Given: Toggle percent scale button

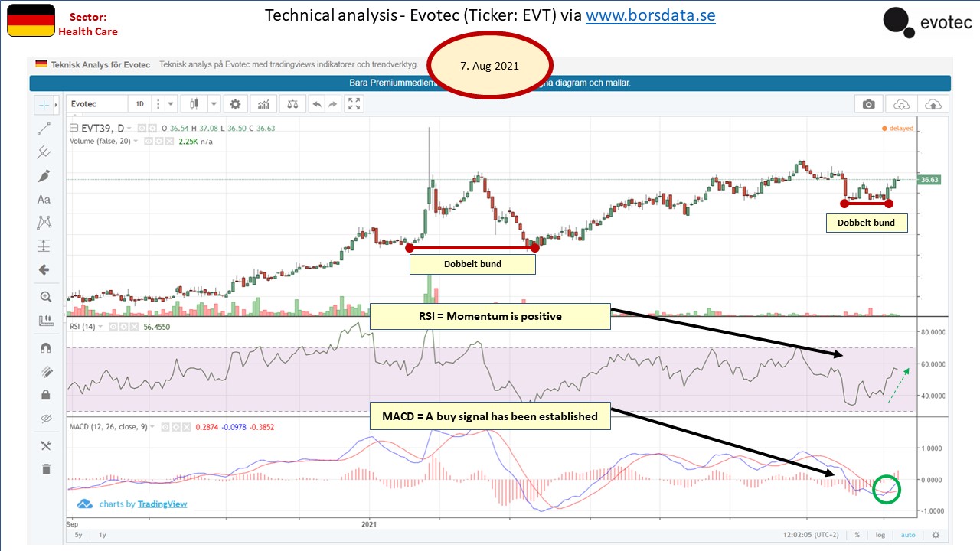Looking at the screenshot, I should 857,535.
